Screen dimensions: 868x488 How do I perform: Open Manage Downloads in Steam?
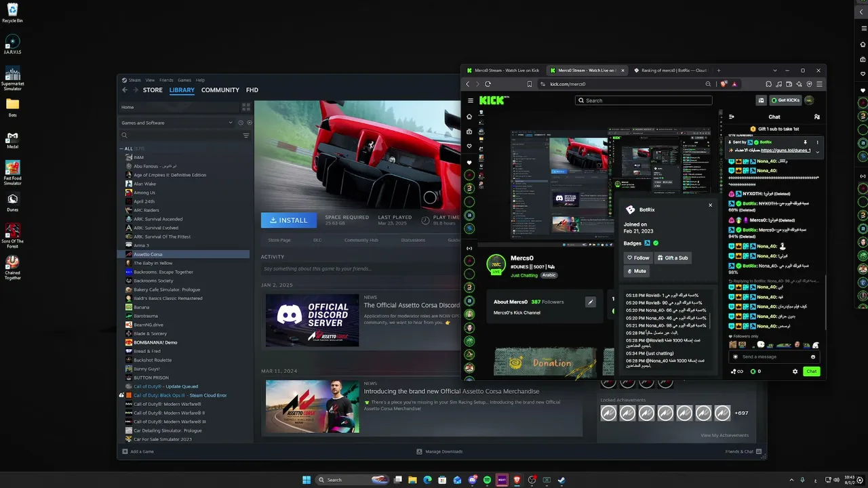pyautogui.click(x=439, y=451)
